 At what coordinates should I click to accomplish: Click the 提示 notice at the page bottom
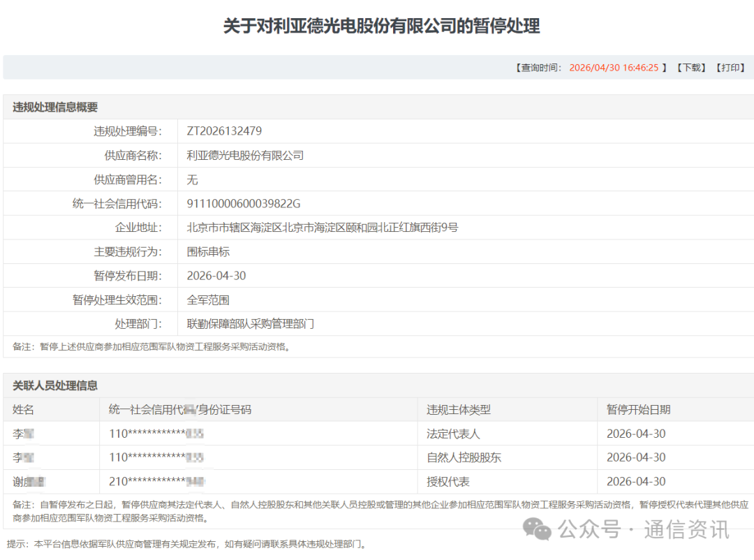(188, 544)
